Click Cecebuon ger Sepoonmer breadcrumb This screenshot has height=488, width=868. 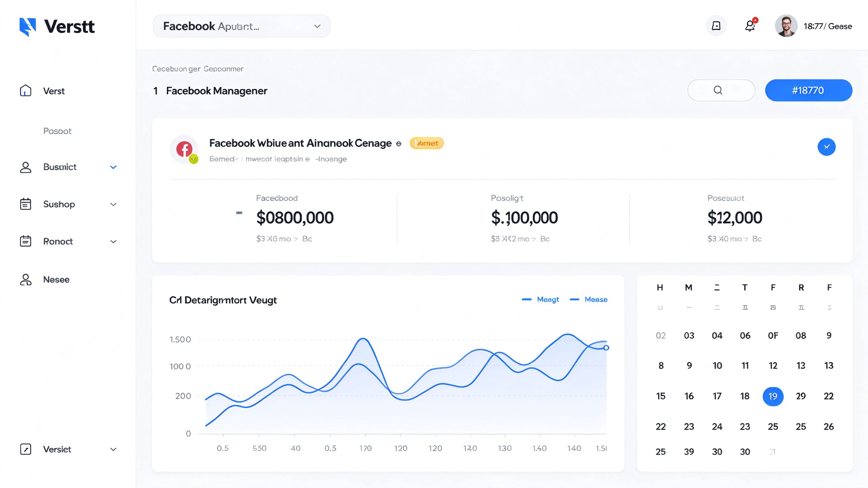[x=198, y=69]
